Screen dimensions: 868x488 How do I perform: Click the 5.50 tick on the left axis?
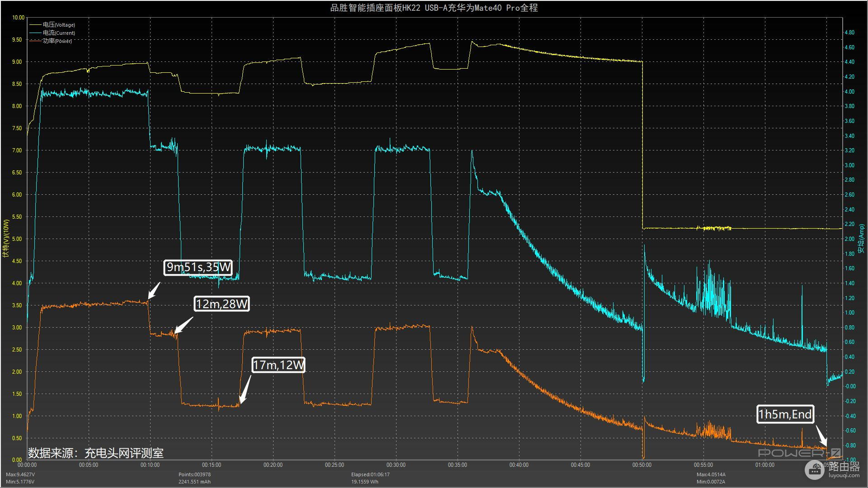[17, 217]
